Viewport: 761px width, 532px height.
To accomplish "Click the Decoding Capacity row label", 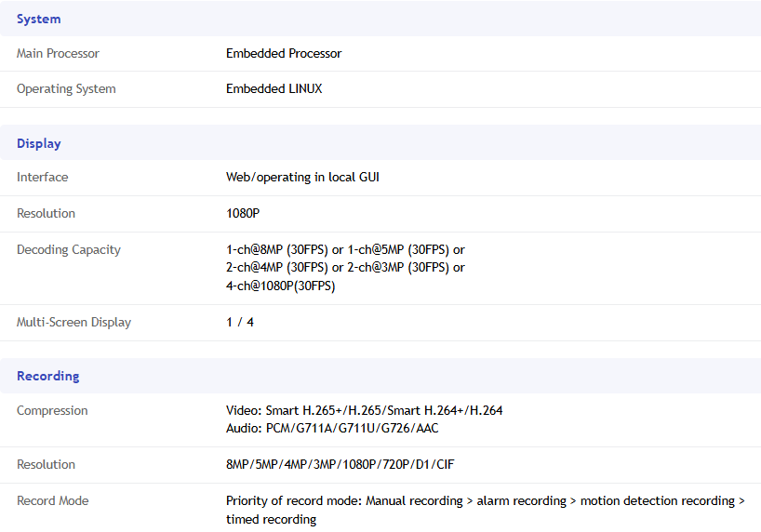I will (69, 250).
